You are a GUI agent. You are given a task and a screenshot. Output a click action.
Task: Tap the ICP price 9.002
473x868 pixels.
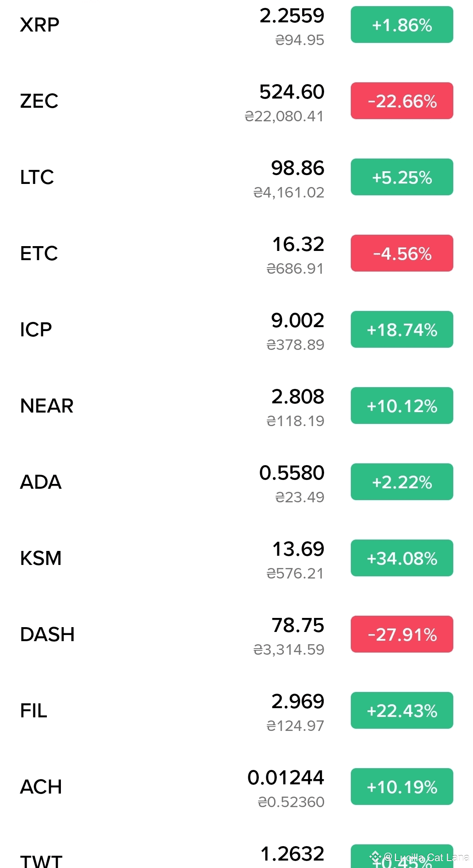click(298, 321)
